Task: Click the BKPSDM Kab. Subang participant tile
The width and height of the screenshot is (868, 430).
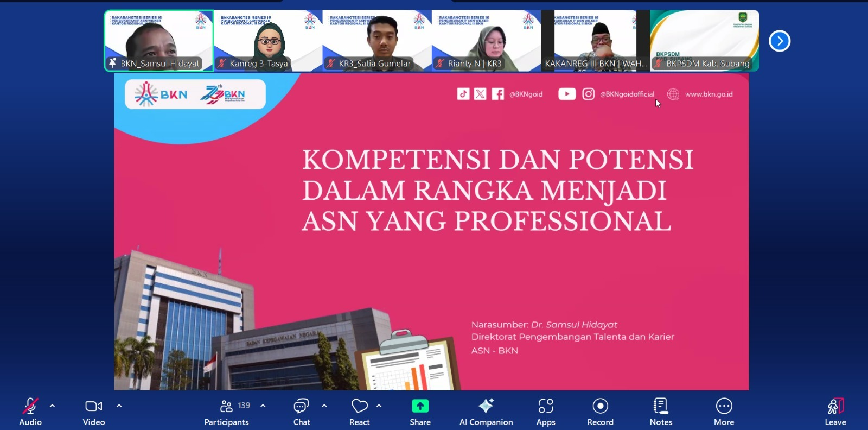Action: [704, 41]
